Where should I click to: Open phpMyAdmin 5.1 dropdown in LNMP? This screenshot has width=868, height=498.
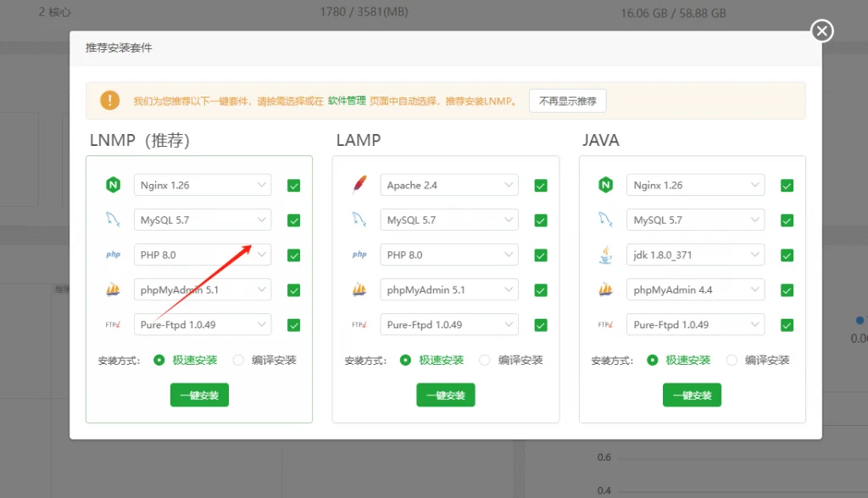click(x=203, y=289)
